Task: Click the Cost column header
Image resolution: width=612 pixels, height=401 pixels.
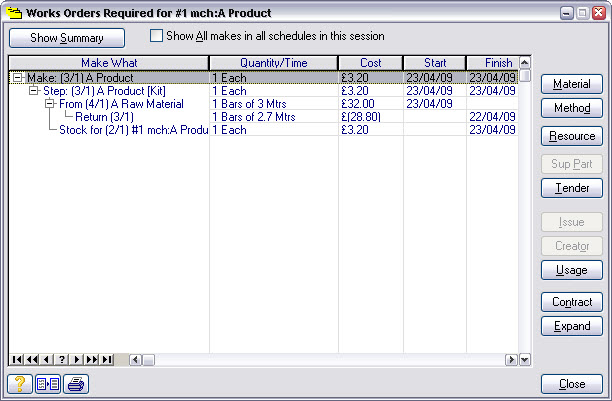Action: 370,63
